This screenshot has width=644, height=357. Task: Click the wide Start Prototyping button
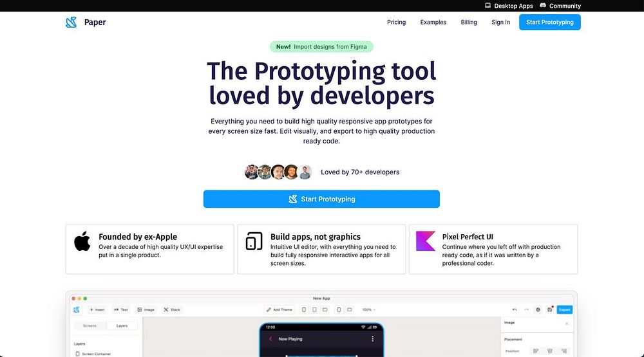(x=321, y=199)
